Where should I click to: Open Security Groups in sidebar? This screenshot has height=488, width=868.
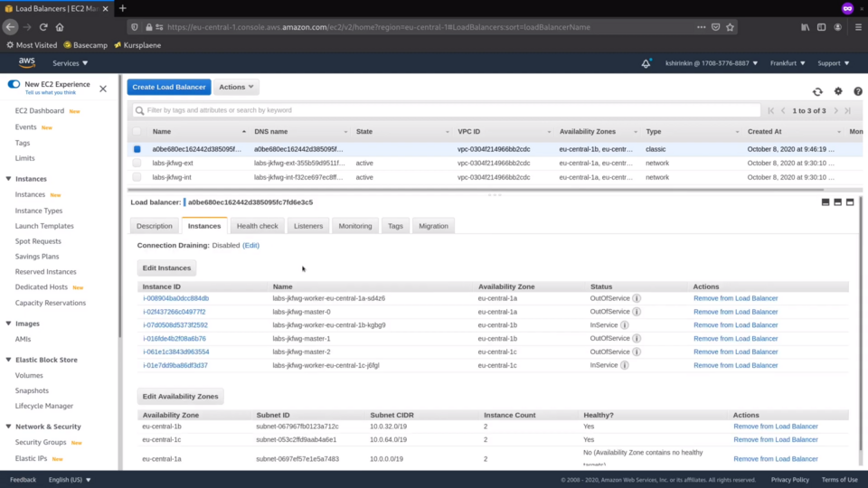pyautogui.click(x=41, y=442)
